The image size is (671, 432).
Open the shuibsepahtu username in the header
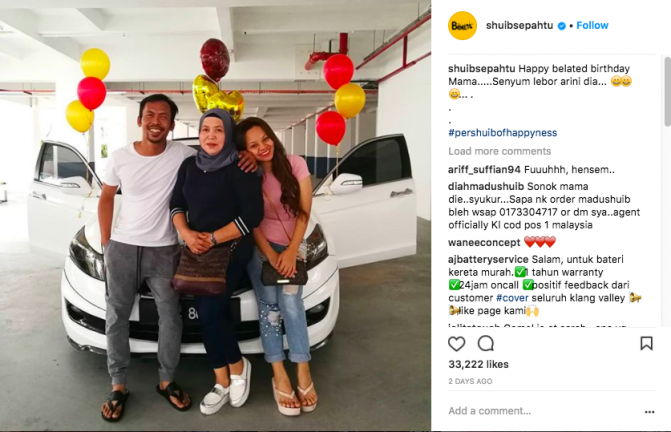coord(519,26)
